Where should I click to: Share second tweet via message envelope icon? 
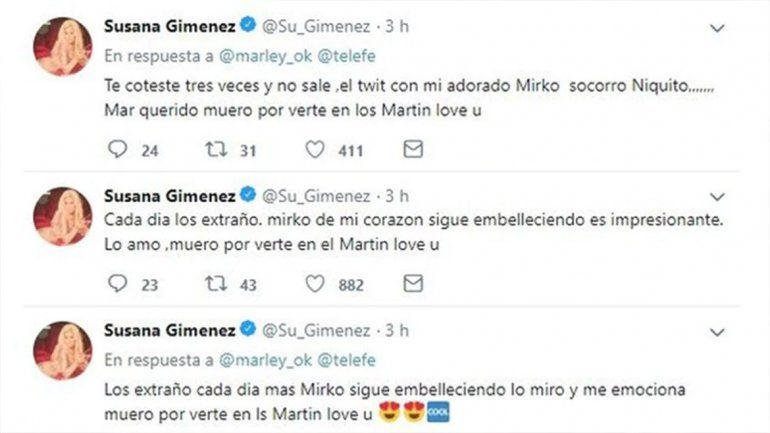click(412, 285)
